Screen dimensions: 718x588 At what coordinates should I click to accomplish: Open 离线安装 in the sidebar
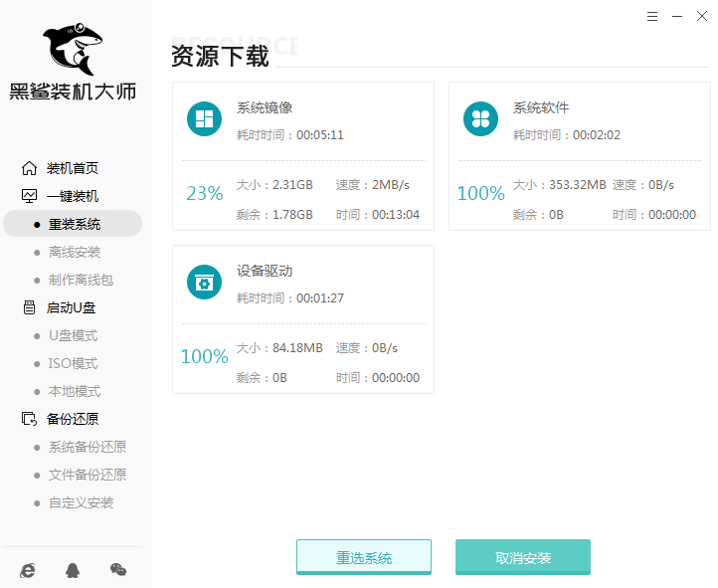tap(75, 252)
